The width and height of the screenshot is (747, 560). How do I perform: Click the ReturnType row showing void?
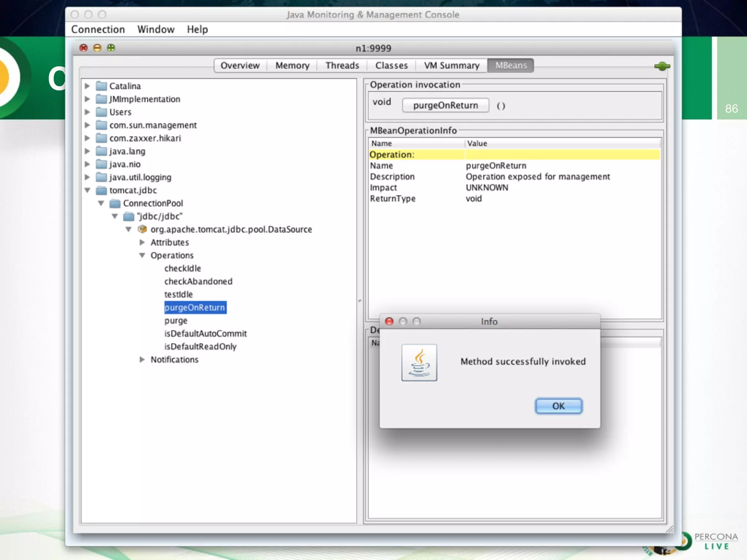click(x=514, y=198)
